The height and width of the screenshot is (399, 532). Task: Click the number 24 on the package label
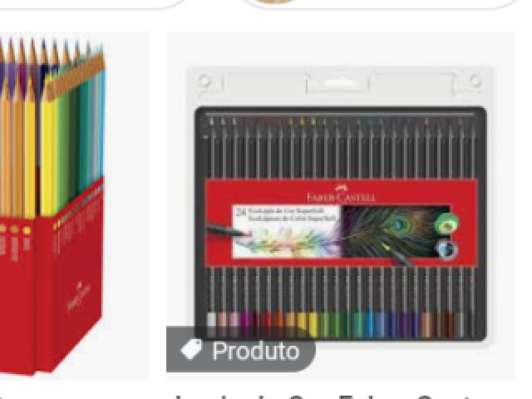pyautogui.click(x=240, y=213)
